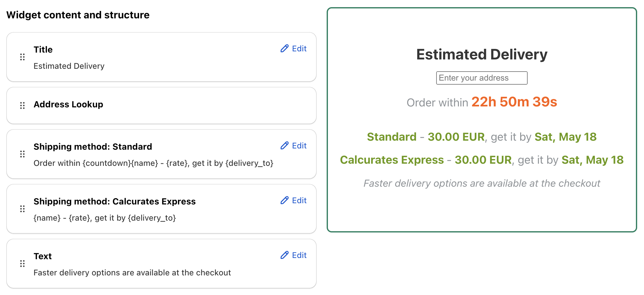Click the drag handle beside Address Lookup
This screenshot has height=295, width=644.
pyautogui.click(x=22, y=105)
